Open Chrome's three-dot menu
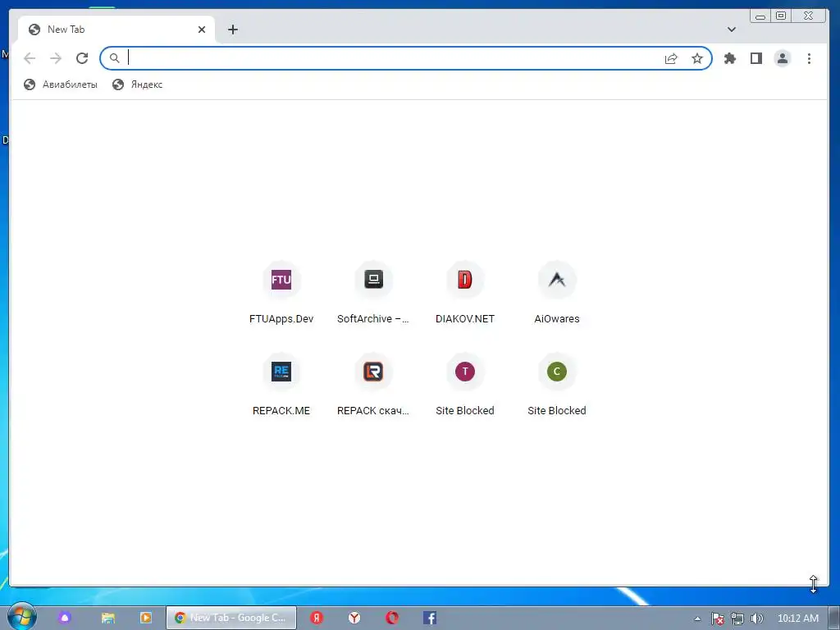 pos(809,58)
